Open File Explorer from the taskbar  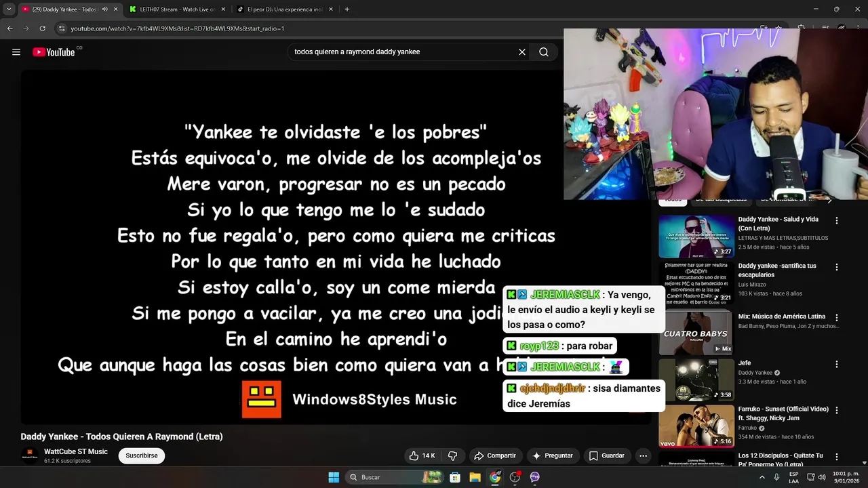click(x=475, y=477)
